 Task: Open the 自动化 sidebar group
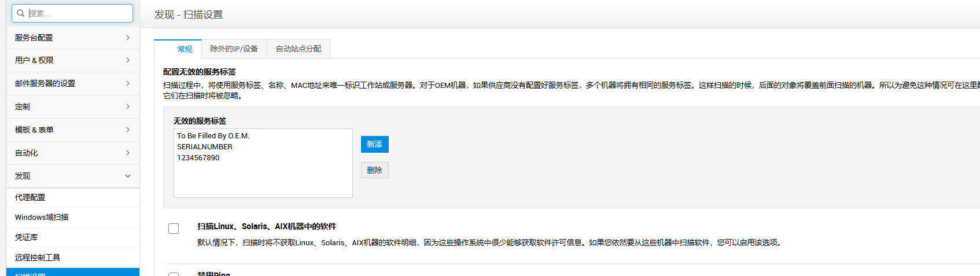click(x=72, y=153)
